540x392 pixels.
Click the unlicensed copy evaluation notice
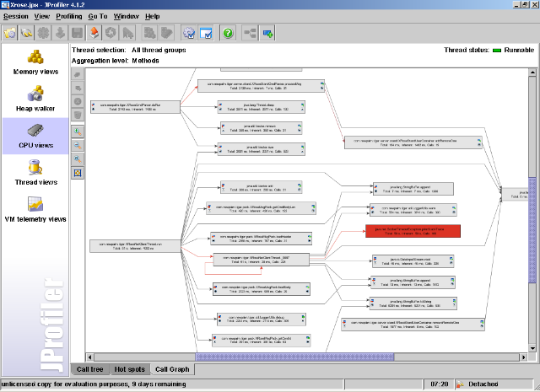click(x=94, y=384)
